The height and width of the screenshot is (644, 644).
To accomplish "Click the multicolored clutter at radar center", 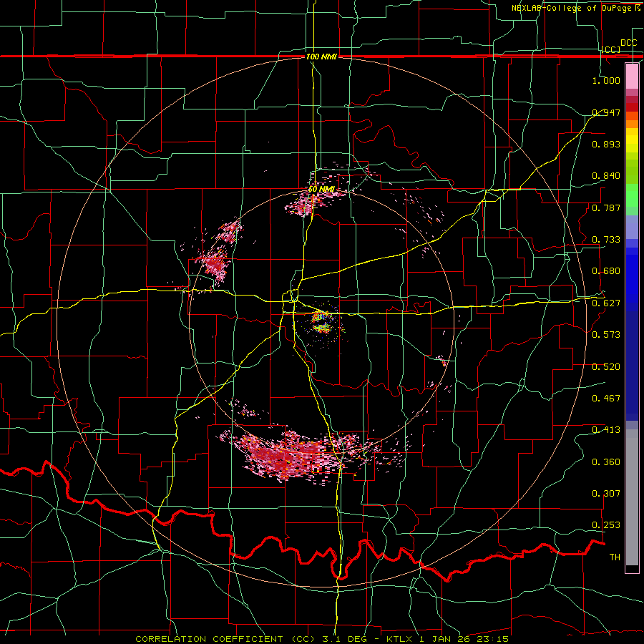I will click(321, 322).
